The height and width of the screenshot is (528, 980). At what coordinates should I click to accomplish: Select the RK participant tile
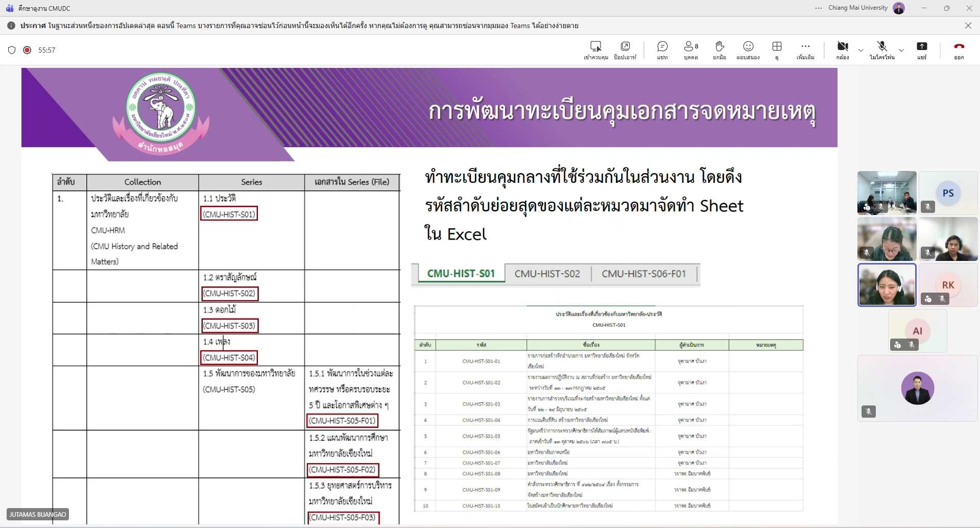(948, 285)
